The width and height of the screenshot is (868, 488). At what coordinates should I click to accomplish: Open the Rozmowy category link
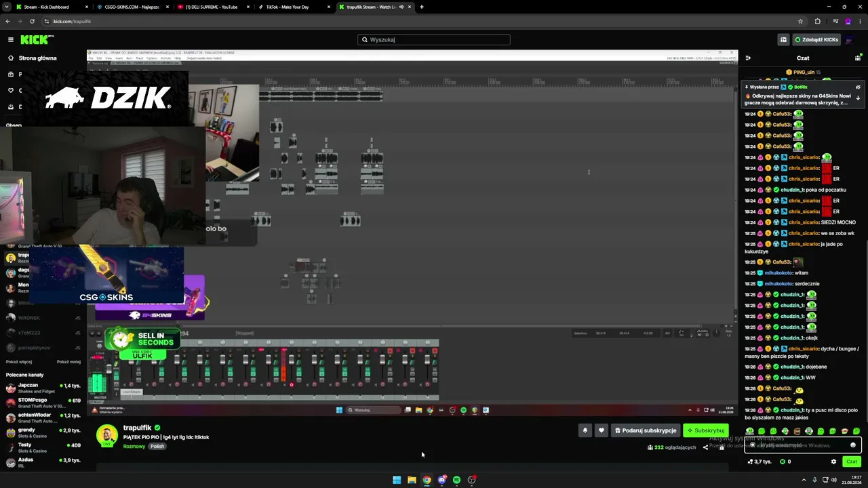point(134,447)
